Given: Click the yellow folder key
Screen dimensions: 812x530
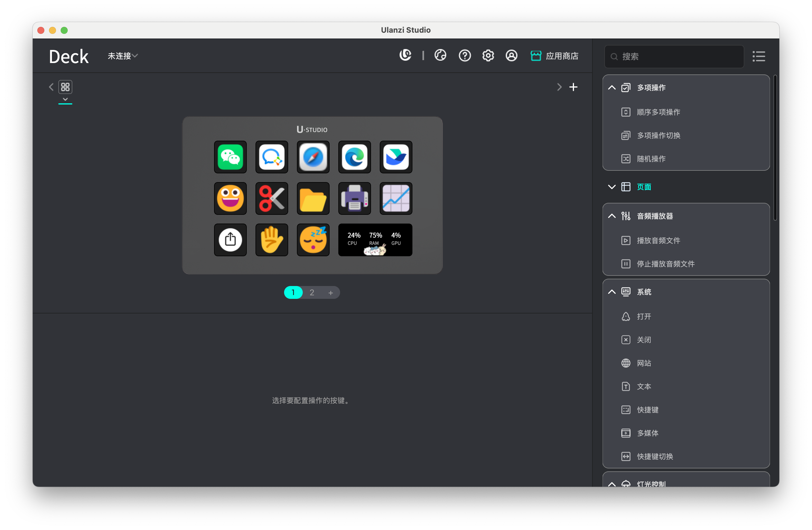Looking at the screenshot, I should click(x=313, y=198).
